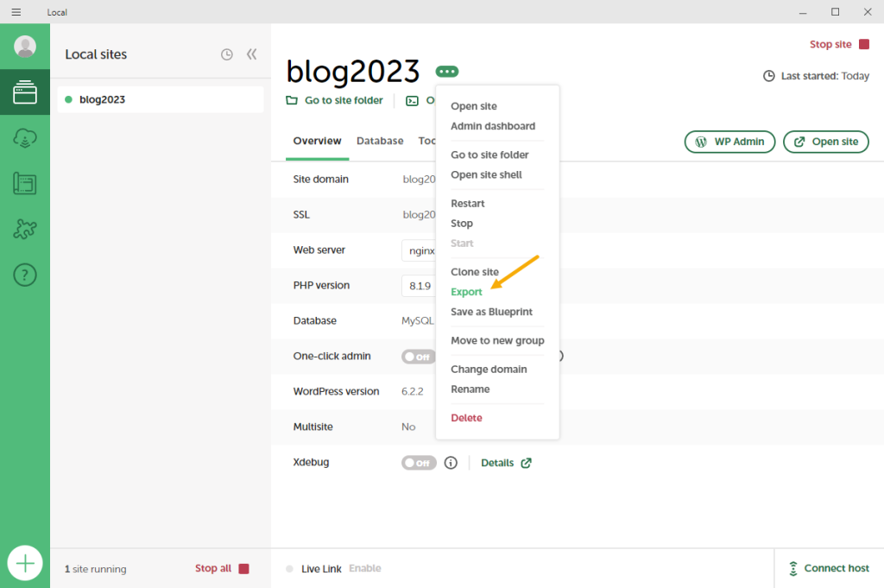The width and height of the screenshot is (884, 588).
Task: Click the Xdebug info icon
Action: [451, 463]
